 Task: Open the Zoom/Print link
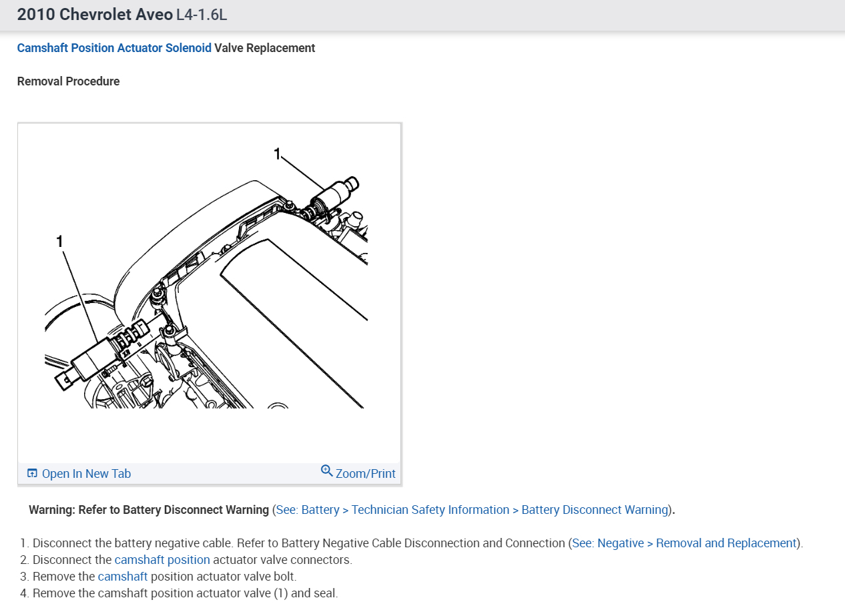[366, 473]
